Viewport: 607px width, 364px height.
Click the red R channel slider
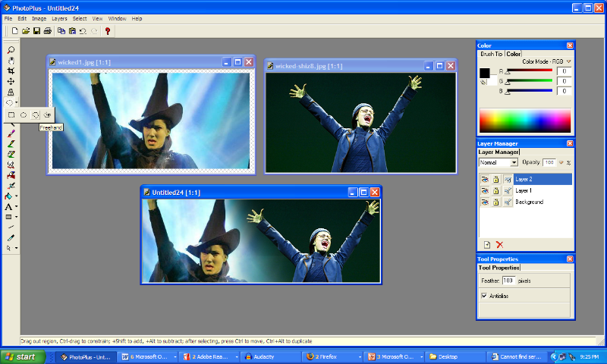click(x=529, y=71)
